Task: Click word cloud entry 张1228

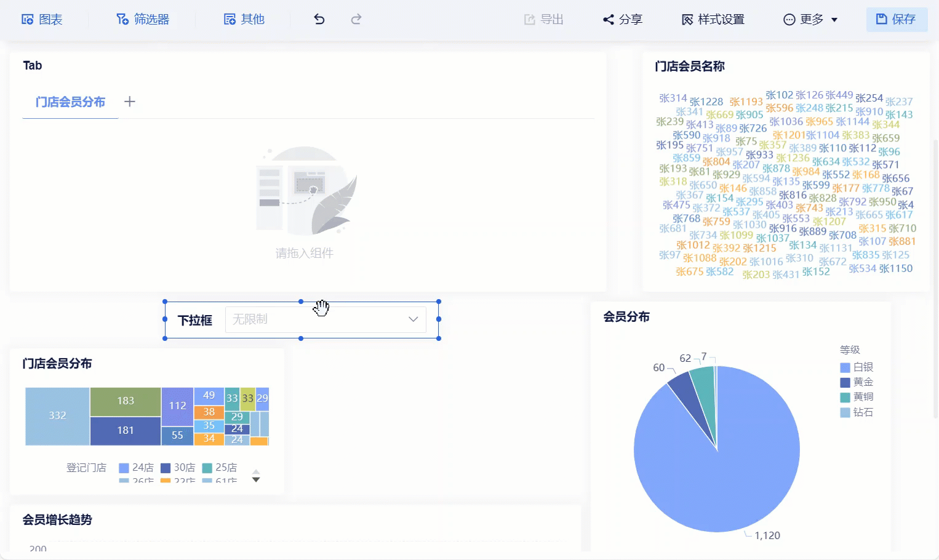Action: (706, 102)
